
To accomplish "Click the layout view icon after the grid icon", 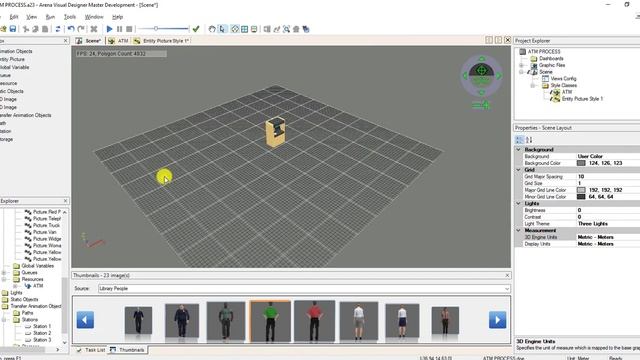I will (254, 29).
